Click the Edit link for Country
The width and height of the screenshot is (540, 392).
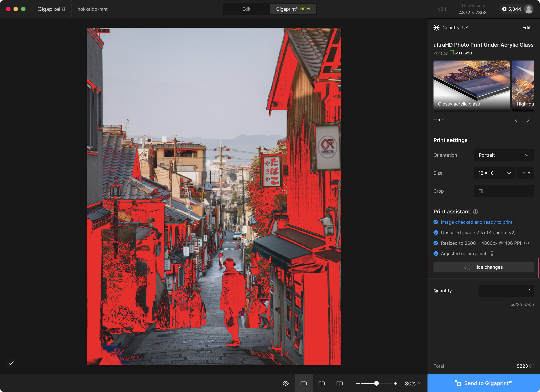[526, 28]
